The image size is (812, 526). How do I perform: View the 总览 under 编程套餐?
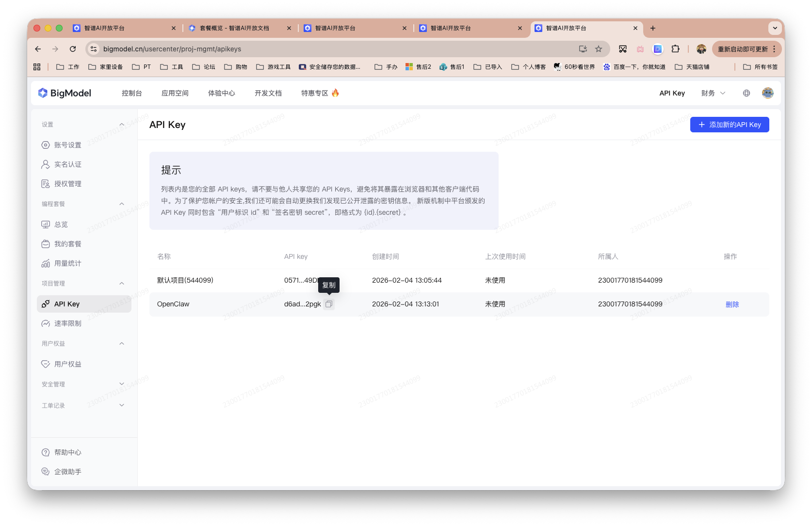61,224
